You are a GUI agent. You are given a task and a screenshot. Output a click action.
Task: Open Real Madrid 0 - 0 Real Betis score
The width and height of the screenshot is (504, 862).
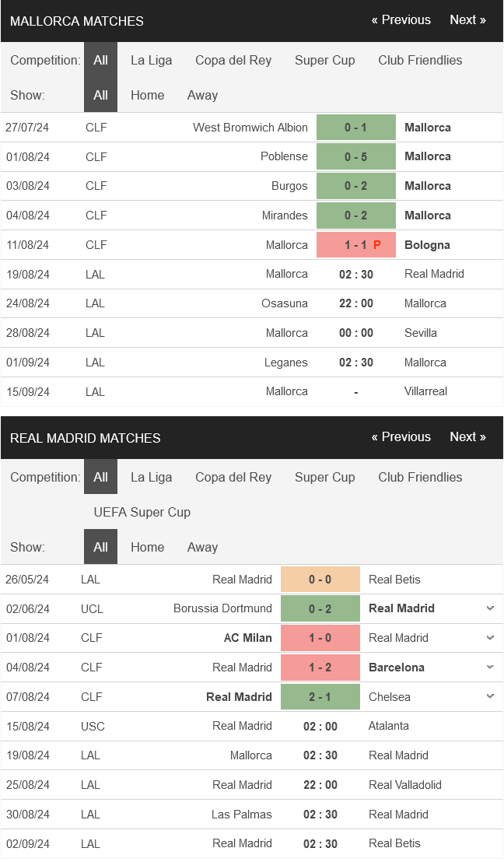pos(320,580)
